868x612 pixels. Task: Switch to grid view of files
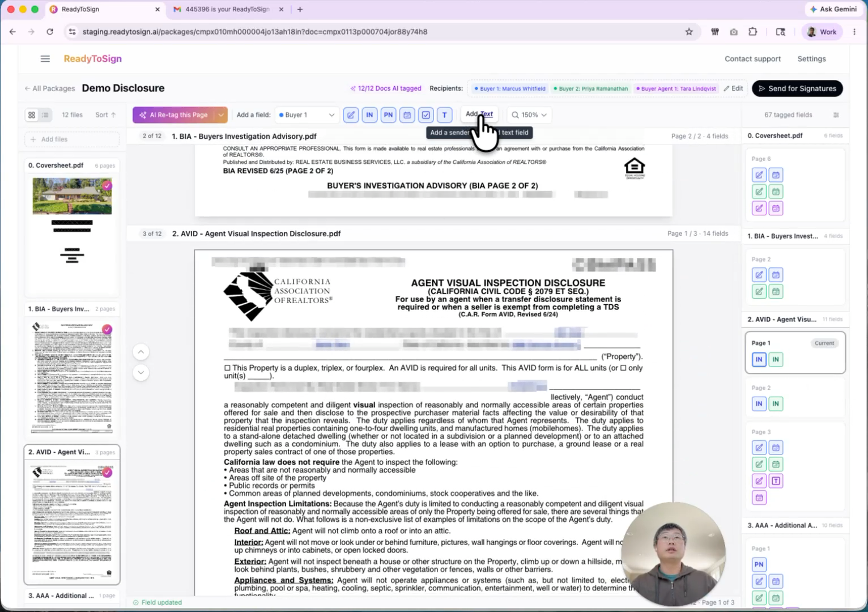(x=32, y=115)
